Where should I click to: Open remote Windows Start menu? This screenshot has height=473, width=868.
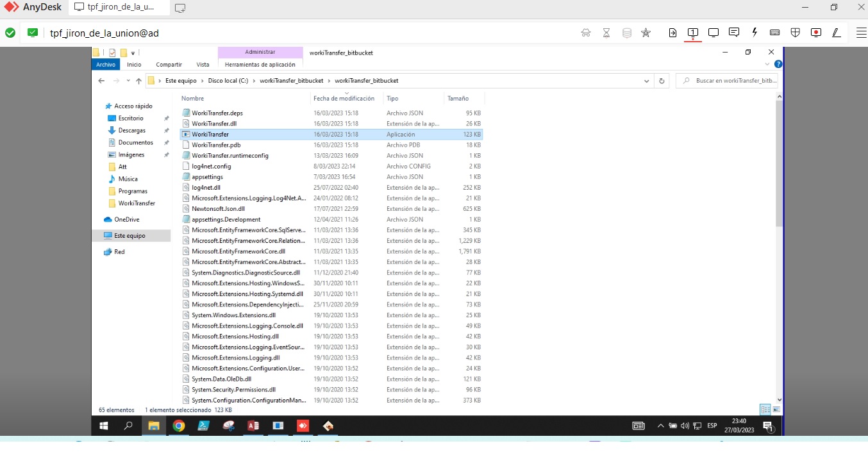pos(103,426)
